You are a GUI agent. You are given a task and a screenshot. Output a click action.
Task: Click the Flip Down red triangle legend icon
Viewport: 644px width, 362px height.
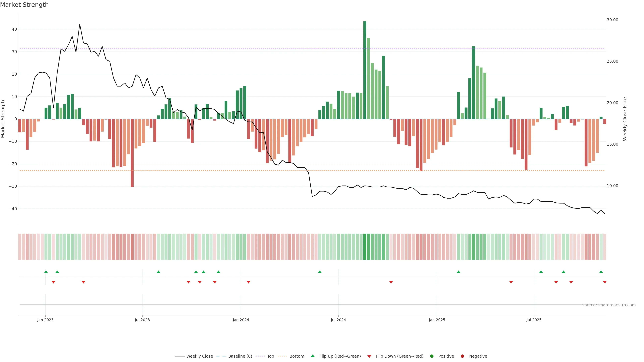tap(369, 356)
